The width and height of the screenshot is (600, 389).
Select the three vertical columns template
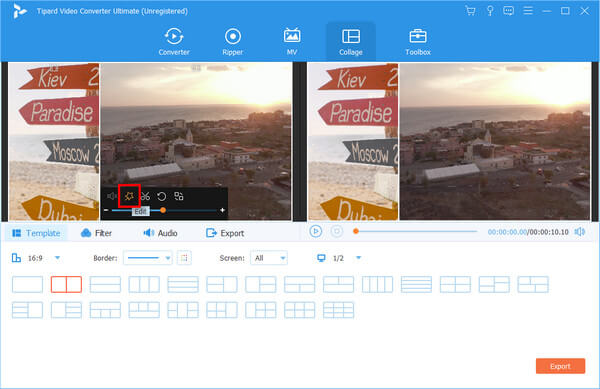click(x=144, y=285)
